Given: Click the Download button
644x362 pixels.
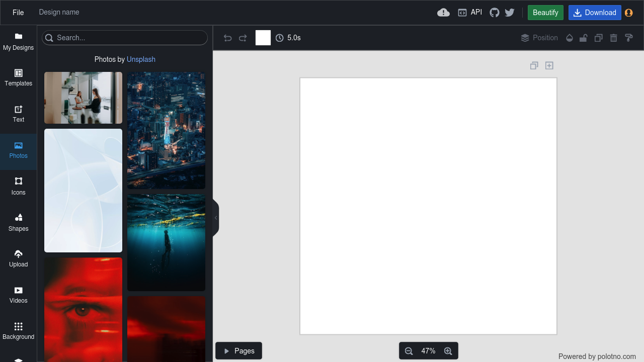Looking at the screenshot, I should [x=594, y=13].
